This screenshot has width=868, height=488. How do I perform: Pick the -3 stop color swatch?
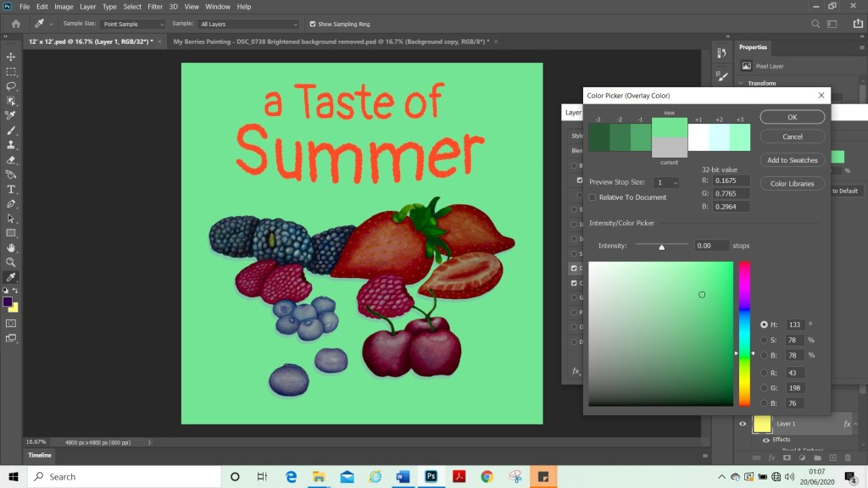[599, 137]
